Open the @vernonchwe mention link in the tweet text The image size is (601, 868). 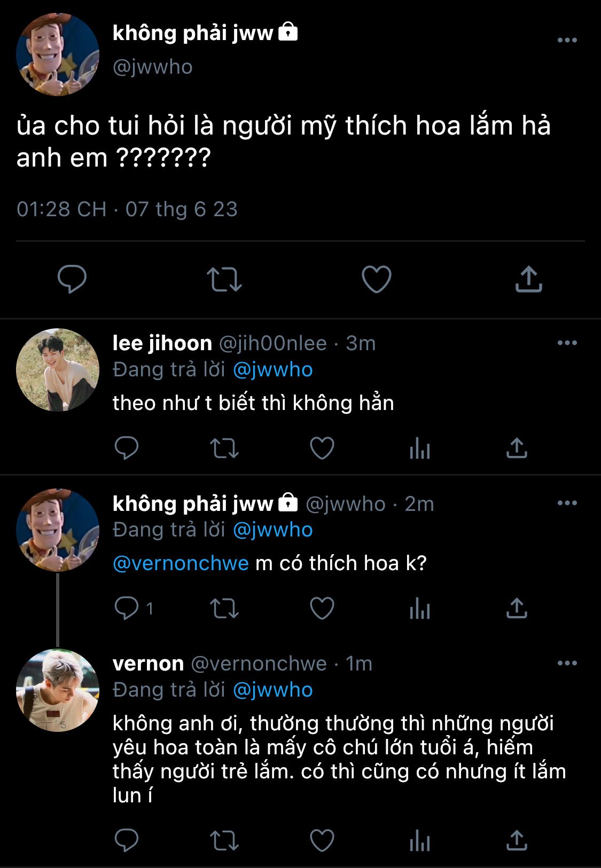[x=181, y=564]
